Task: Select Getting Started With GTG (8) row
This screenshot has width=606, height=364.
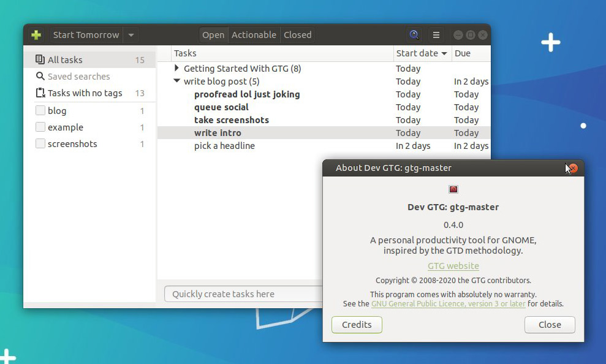Action: (324, 69)
